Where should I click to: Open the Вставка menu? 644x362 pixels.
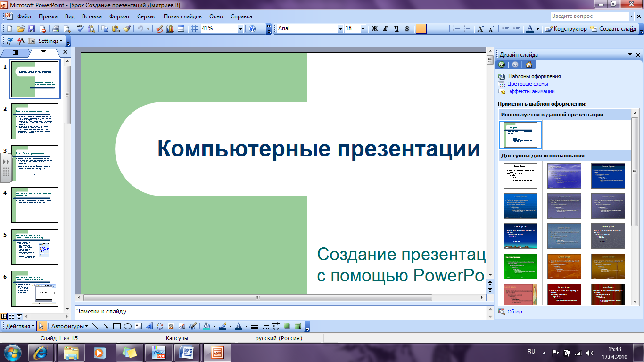click(x=91, y=16)
